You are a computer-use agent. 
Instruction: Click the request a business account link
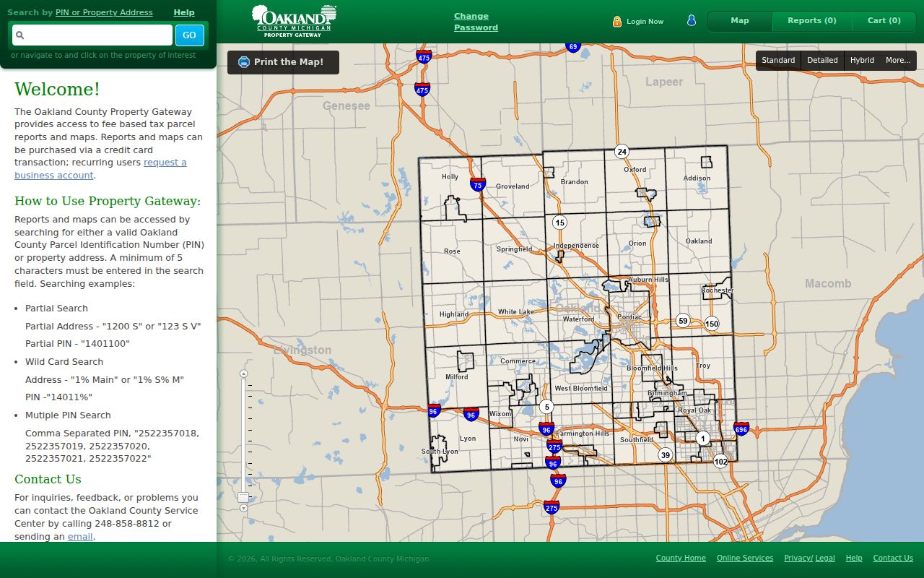click(x=100, y=169)
